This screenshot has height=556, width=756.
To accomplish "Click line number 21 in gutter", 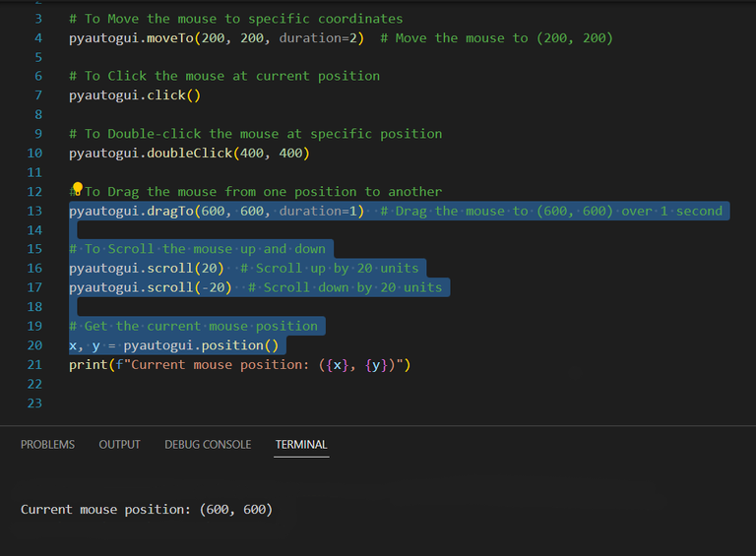I will pos(34,365).
